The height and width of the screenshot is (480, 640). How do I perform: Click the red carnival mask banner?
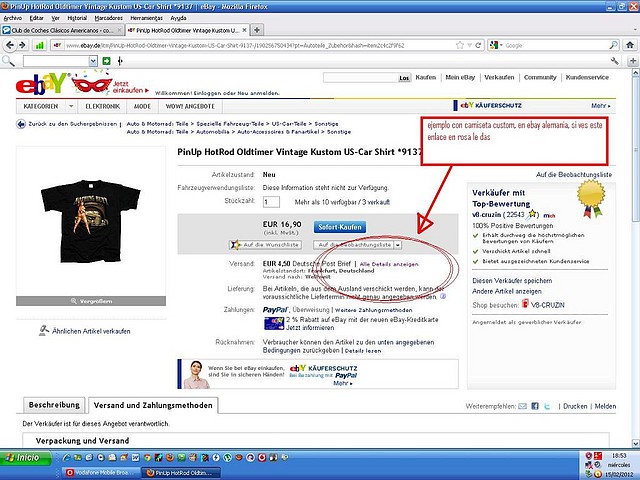(92, 84)
